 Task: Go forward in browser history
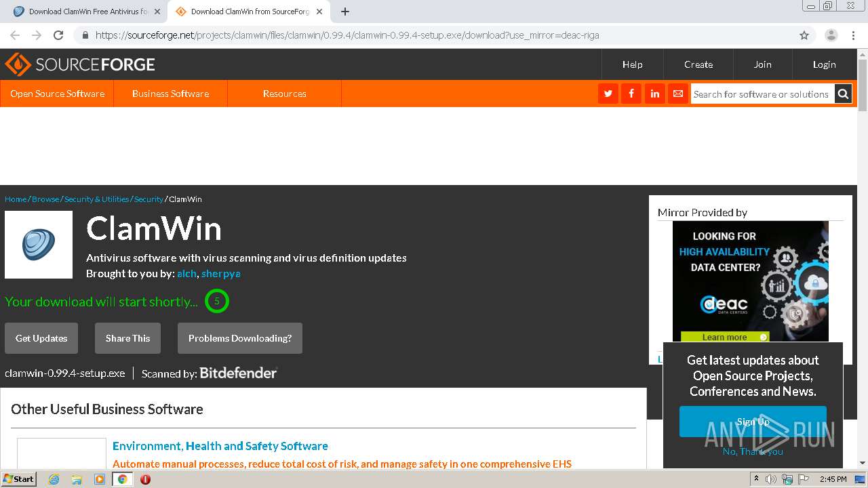[x=37, y=35]
